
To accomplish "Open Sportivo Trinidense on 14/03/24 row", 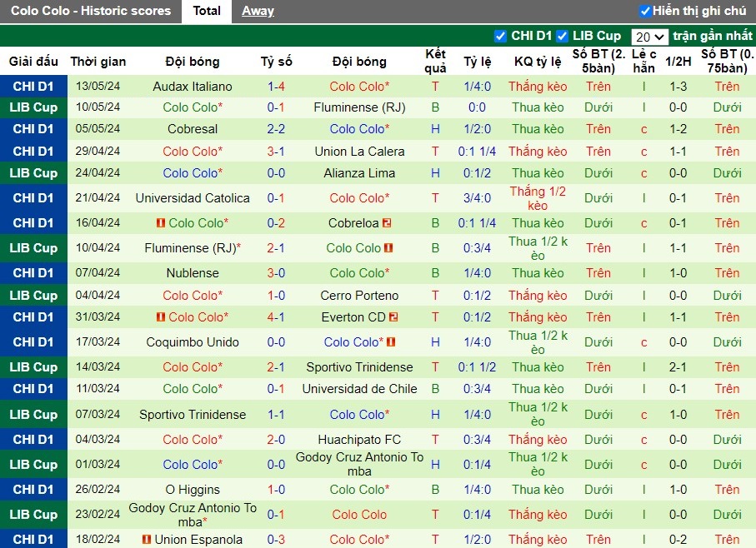I will [360, 367].
